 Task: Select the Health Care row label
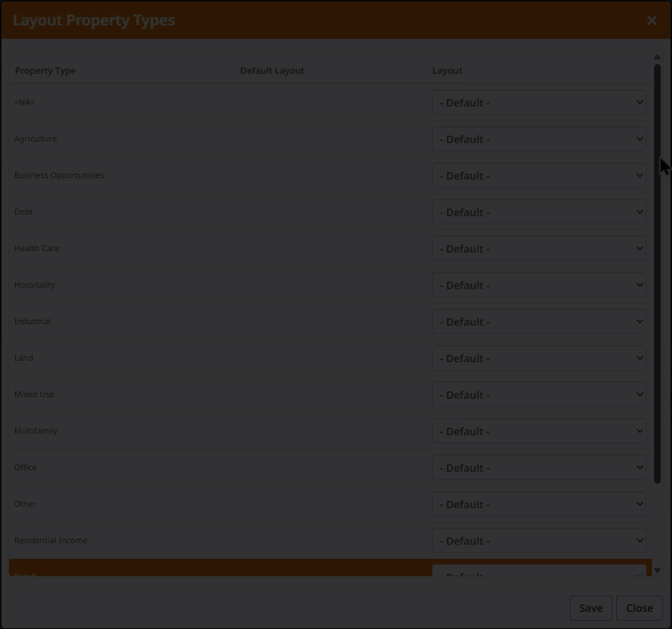pos(37,248)
